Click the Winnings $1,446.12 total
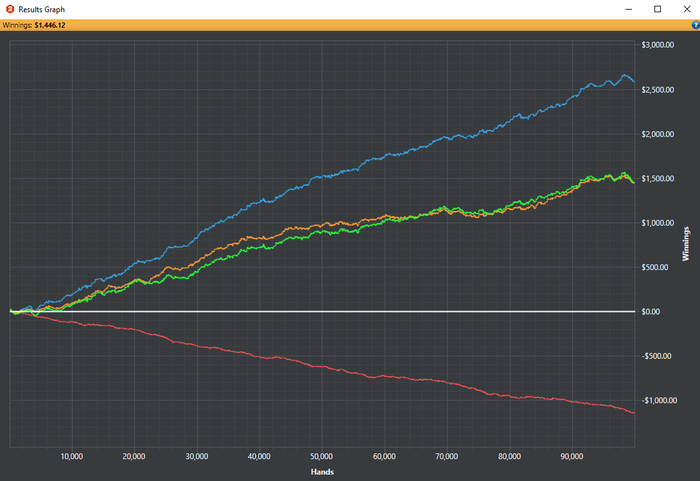 pyautogui.click(x=34, y=25)
